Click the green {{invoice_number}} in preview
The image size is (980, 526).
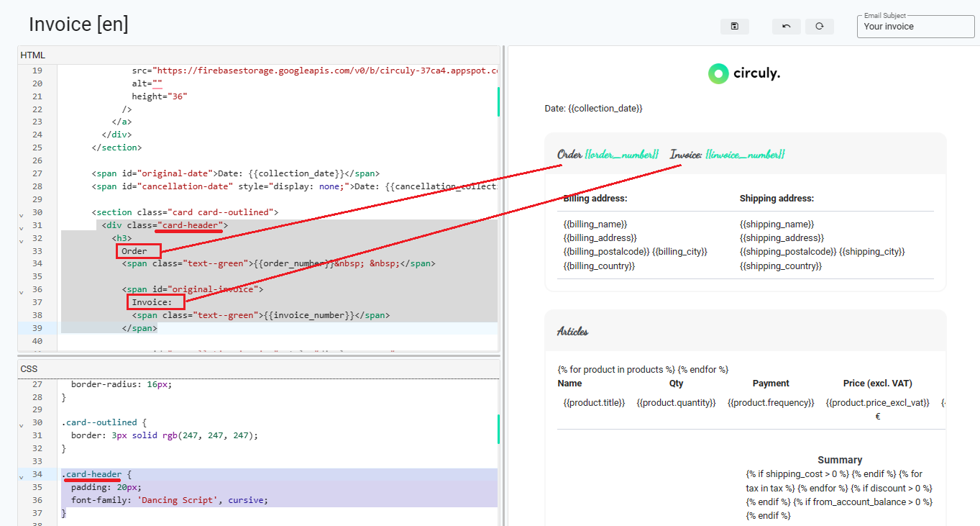point(745,155)
